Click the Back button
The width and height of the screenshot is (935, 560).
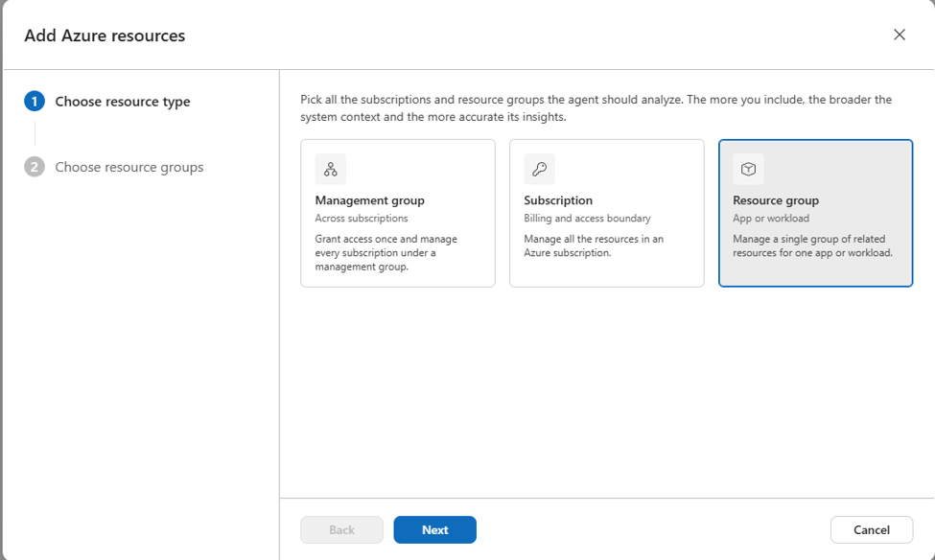341,529
